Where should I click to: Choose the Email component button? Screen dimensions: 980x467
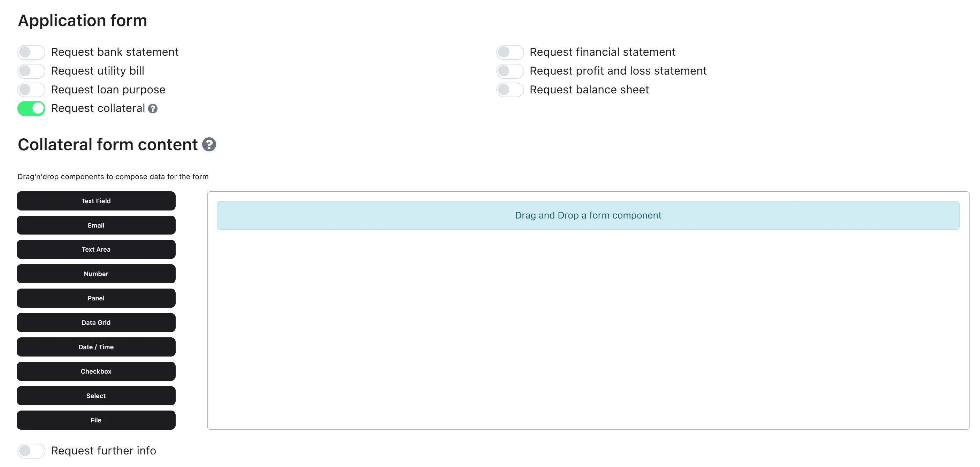click(x=96, y=225)
